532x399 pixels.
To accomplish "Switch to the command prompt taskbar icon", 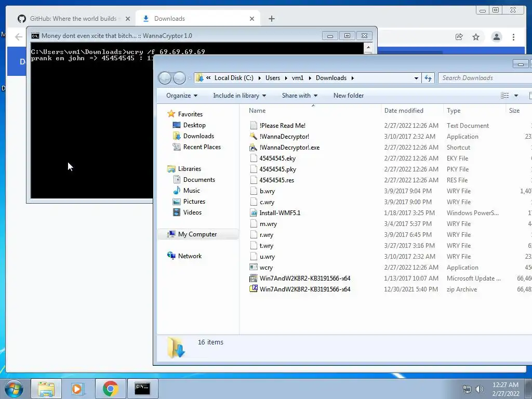I will click(142, 389).
